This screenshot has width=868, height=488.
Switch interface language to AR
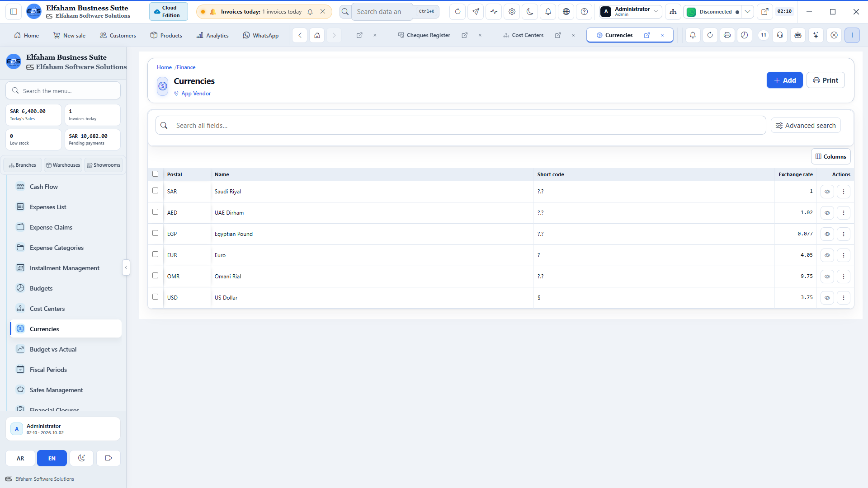pos(20,458)
